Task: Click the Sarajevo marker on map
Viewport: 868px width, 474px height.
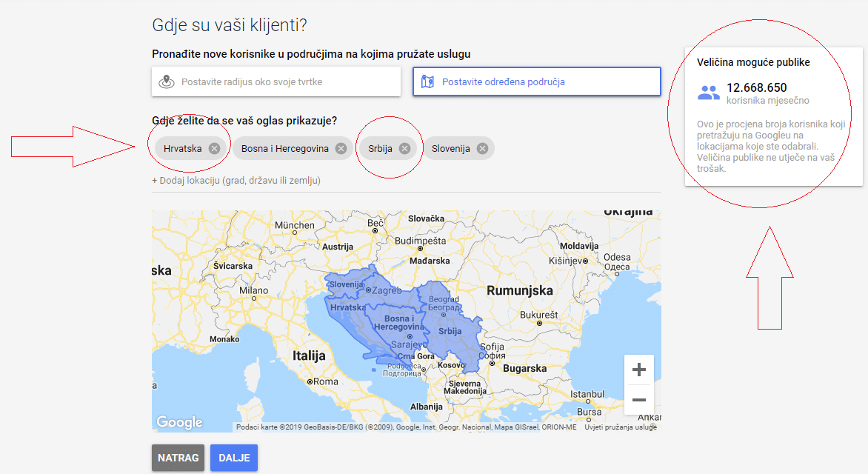Action: [410, 336]
